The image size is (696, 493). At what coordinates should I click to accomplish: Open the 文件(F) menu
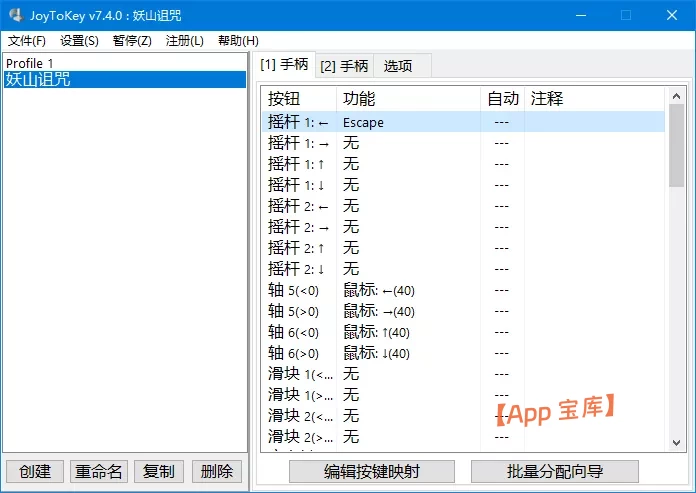tap(27, 41)
